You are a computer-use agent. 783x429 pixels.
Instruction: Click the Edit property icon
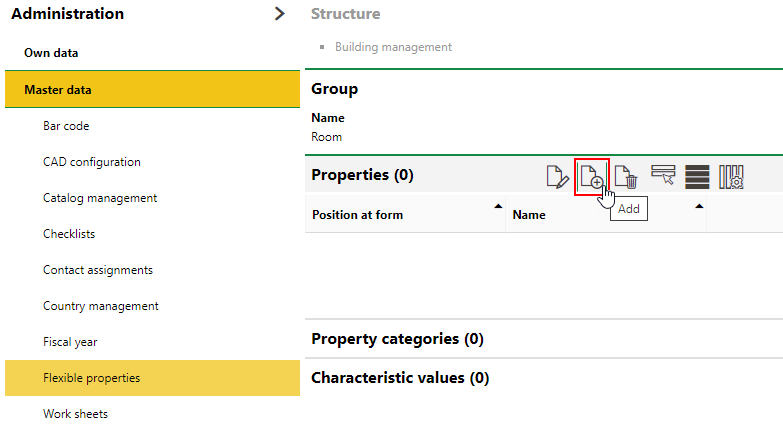point(557,177)
